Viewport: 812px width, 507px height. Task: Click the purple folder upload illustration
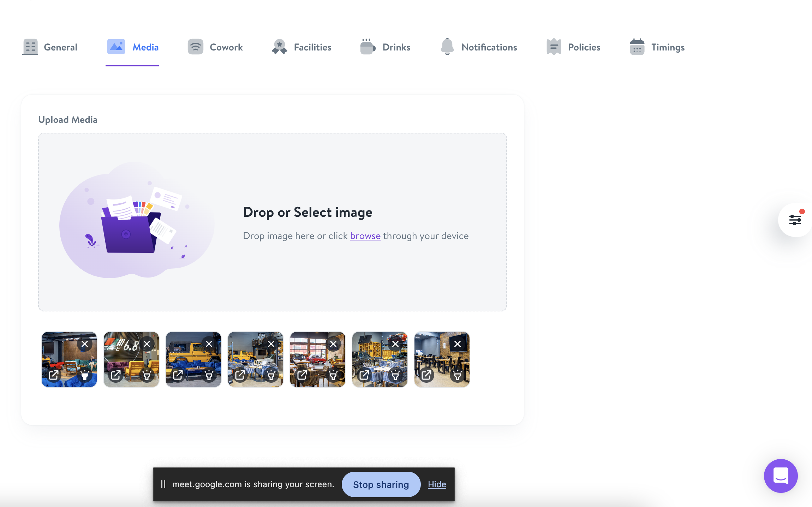[x=137, y=220]
